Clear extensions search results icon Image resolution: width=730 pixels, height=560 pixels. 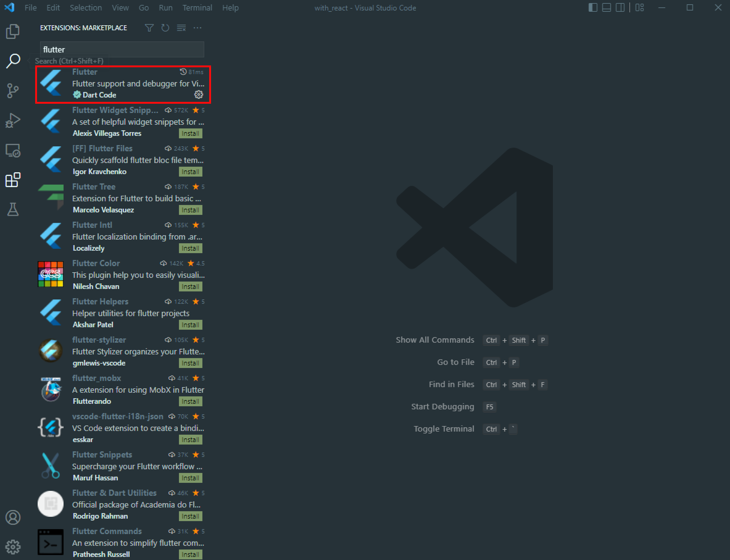pyautogui.click(x=181, y=28)
